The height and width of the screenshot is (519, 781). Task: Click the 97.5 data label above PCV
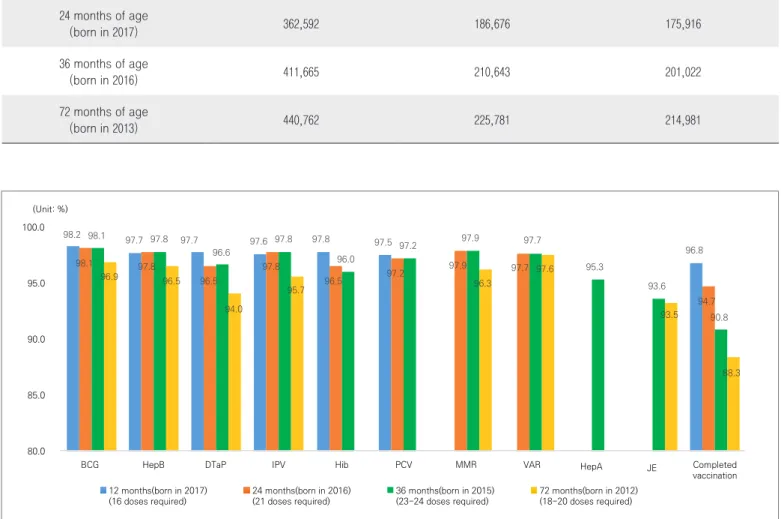383,242
